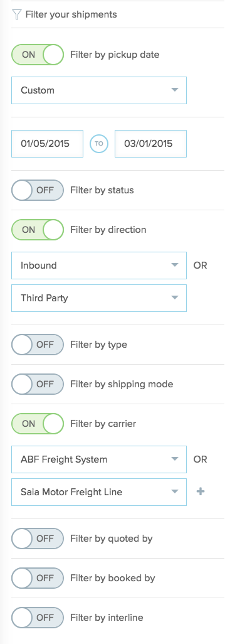Enable the Filter by status toggle
The width and height of the screenshot is (230, 644).
[x=38, y=190]
